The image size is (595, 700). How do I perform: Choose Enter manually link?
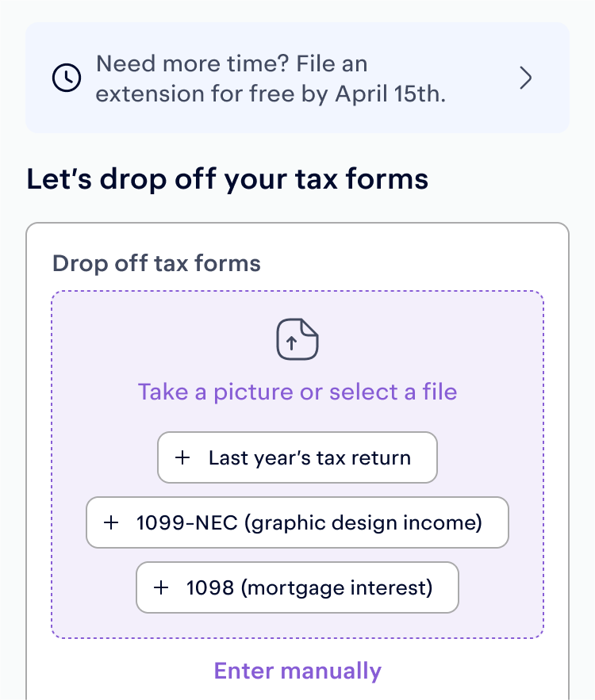[297, 671]
